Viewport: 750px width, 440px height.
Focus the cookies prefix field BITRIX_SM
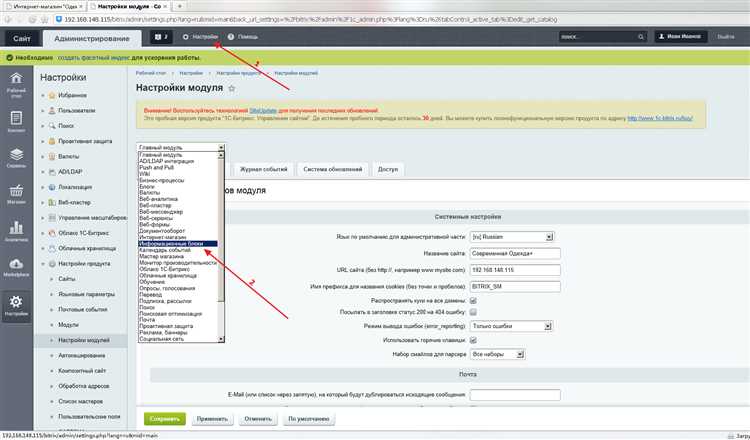pyautogui.click(x=515, y=287)
